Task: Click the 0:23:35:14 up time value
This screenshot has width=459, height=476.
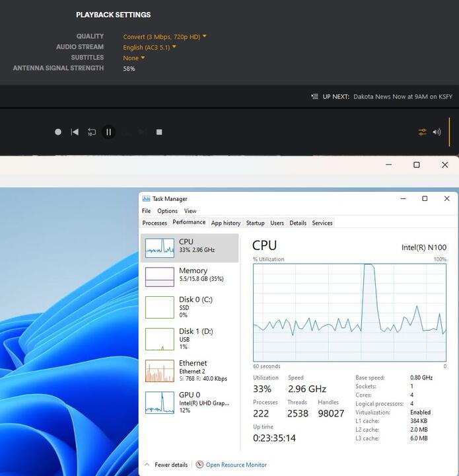Action: pyautogui.click(x=274, y=438)
